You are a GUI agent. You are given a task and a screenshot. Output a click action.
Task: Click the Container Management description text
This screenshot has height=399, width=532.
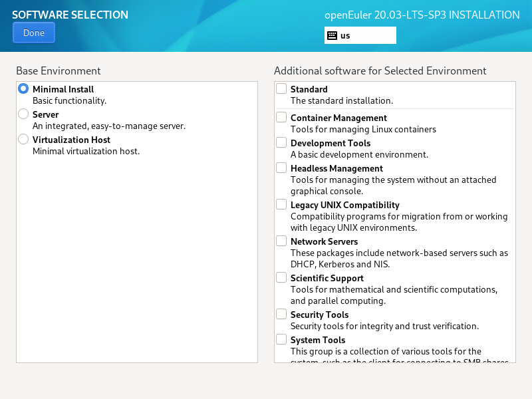(x=363, y=130)
